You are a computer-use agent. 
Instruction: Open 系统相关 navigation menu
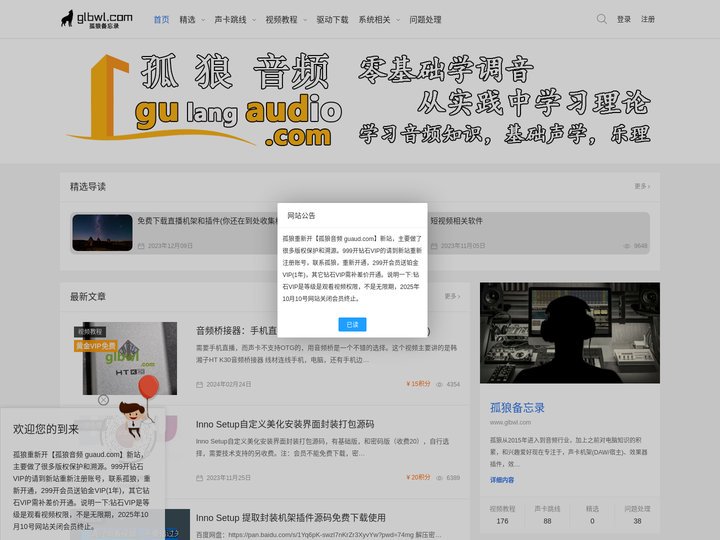pos(374,19)
